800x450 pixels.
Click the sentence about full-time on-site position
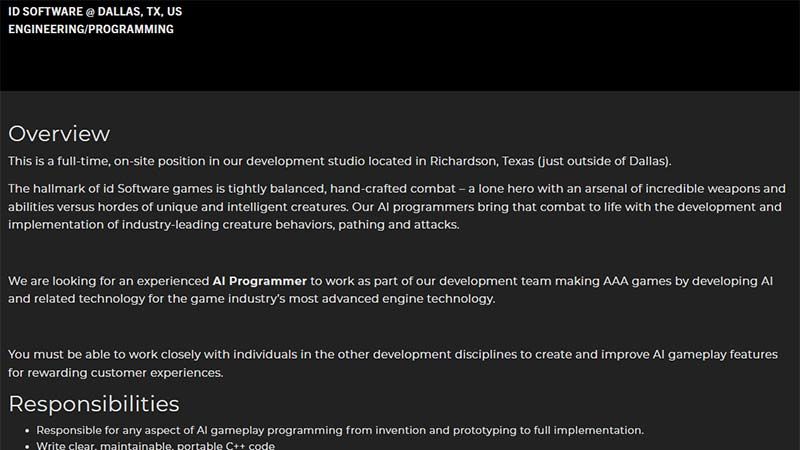pyautogui.click(x=339, y=161)
